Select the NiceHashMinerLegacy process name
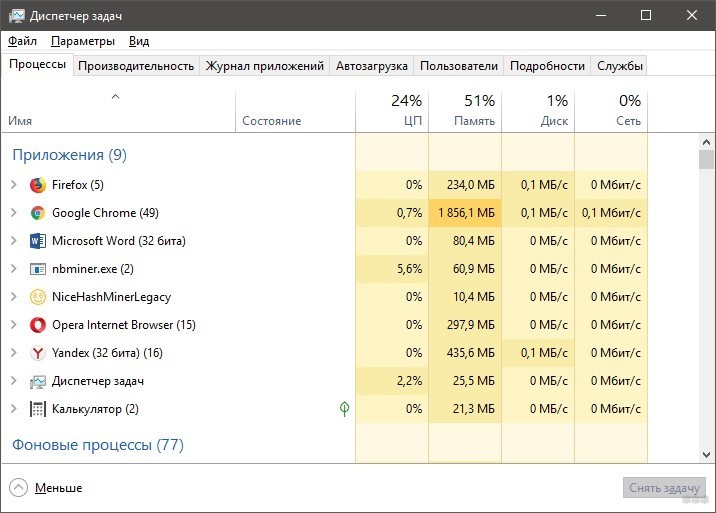The height and width of the screenshot is (513, 716). click(x=111, y=297)
